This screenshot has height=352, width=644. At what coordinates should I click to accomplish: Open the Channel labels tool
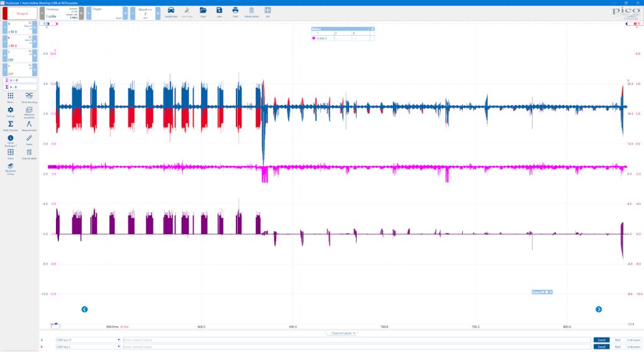(x=29, y=154)
